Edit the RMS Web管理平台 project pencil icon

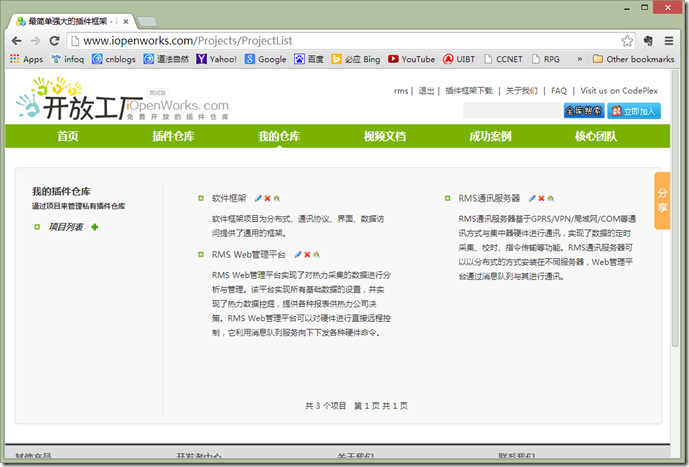[298, 255]
